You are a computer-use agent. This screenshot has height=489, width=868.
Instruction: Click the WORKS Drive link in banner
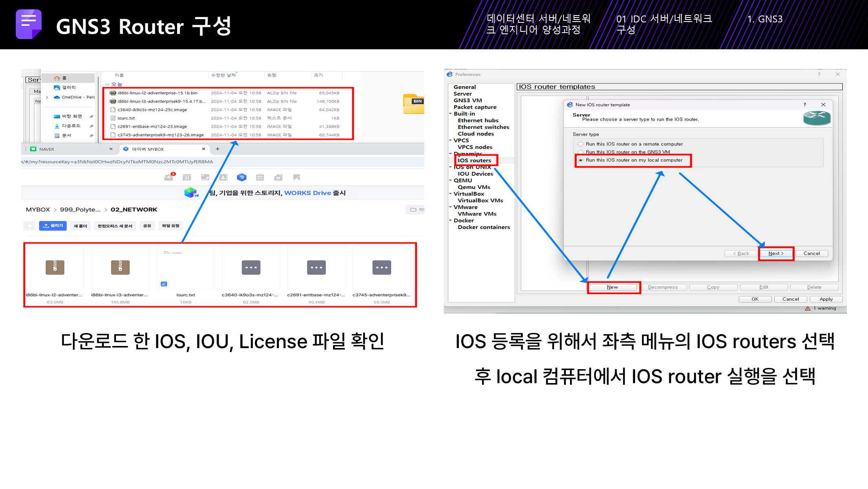(307, 193)
